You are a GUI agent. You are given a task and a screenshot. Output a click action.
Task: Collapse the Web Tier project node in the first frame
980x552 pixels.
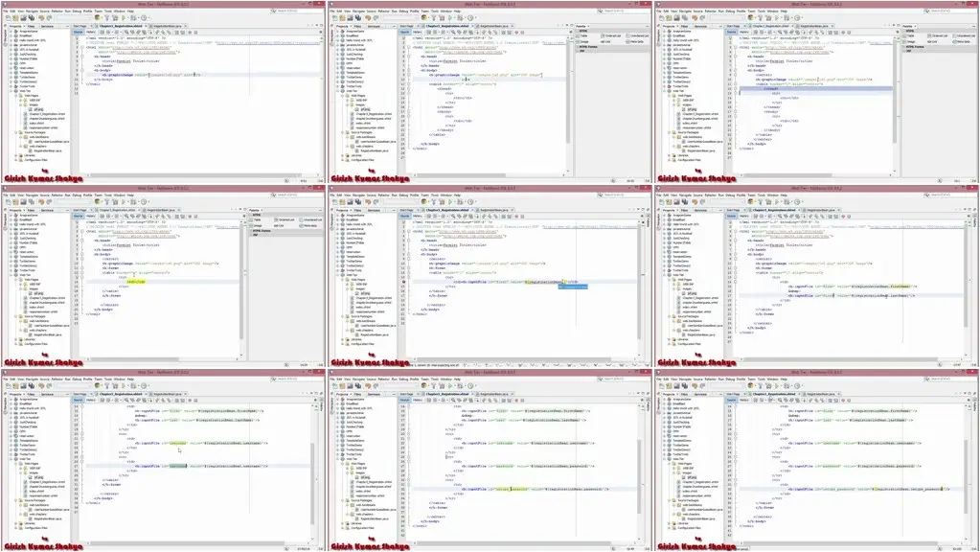11,91
